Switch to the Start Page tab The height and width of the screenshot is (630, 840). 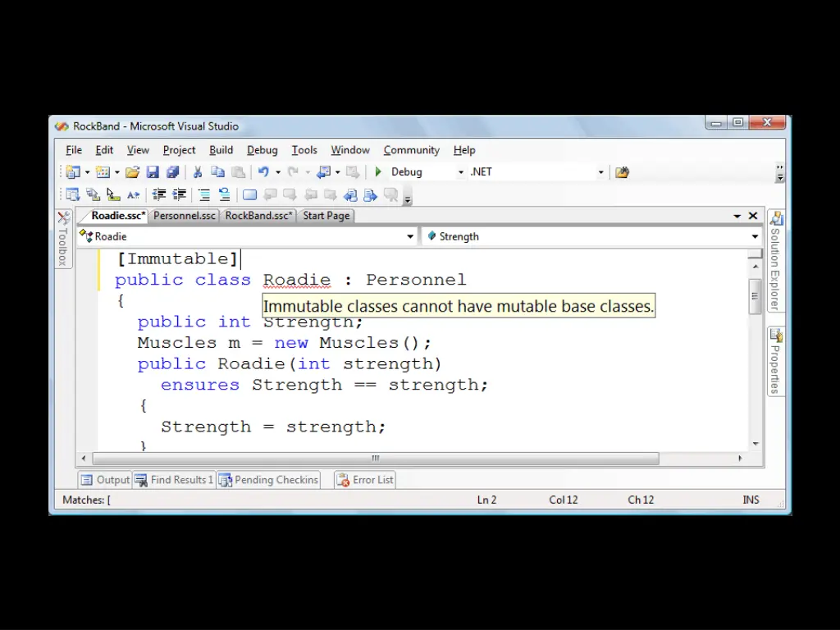click(326, 216)
